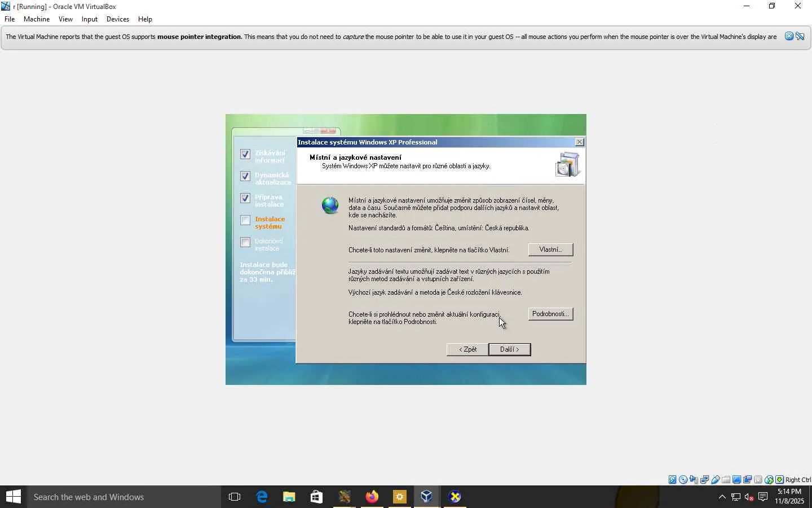This screenshot has height=508, width=812.
Task: Click the USB devices status icon
Action: point(715,480)
